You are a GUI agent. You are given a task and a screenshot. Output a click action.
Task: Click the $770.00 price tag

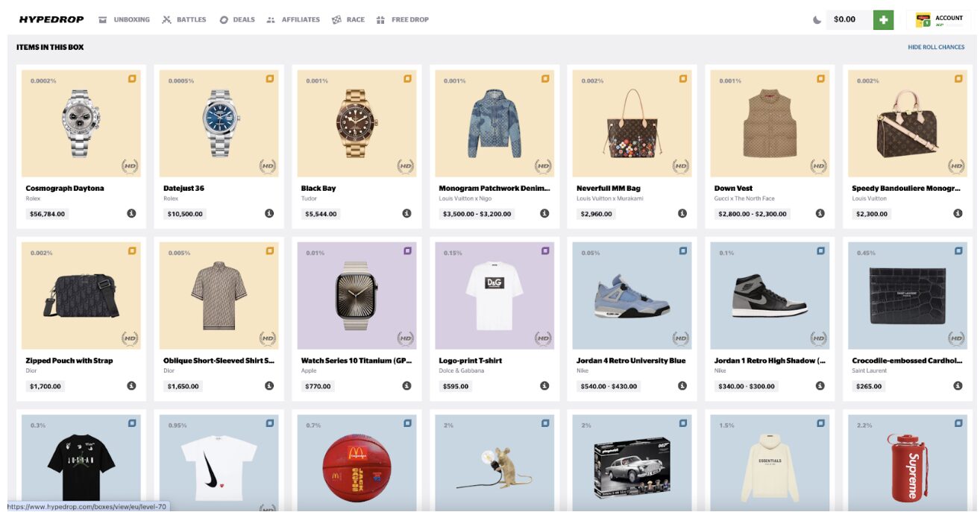318,386
